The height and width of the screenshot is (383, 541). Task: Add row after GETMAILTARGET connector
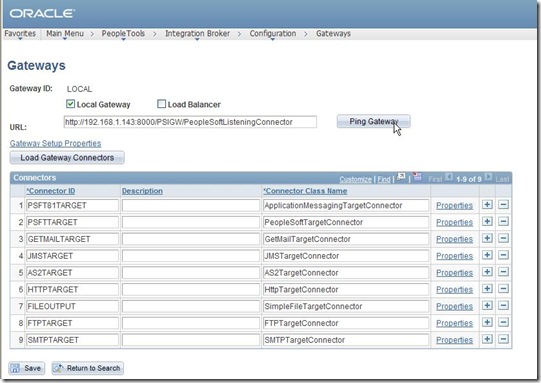pos(487,238)
